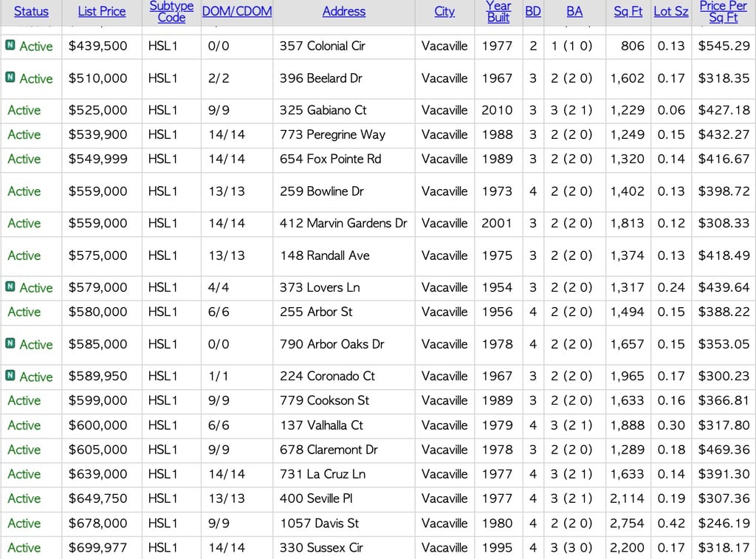Image resolution: width=756 pixels, height=559 pixels.
Task: Sort the table by City header
Action: (444, 11)
